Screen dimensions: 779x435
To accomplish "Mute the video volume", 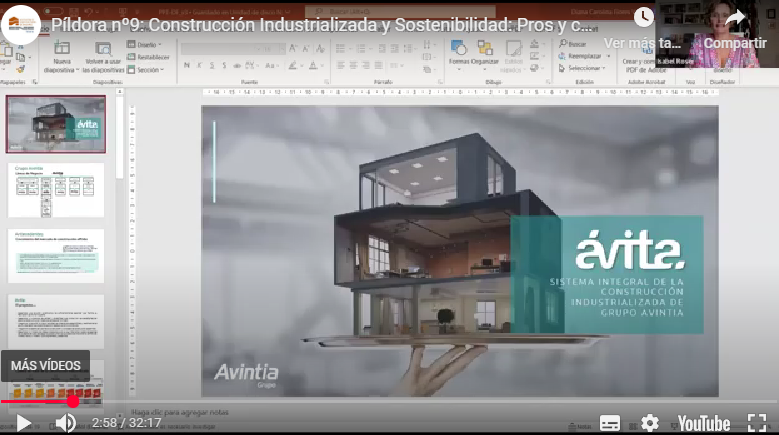I will coord(65,423).
